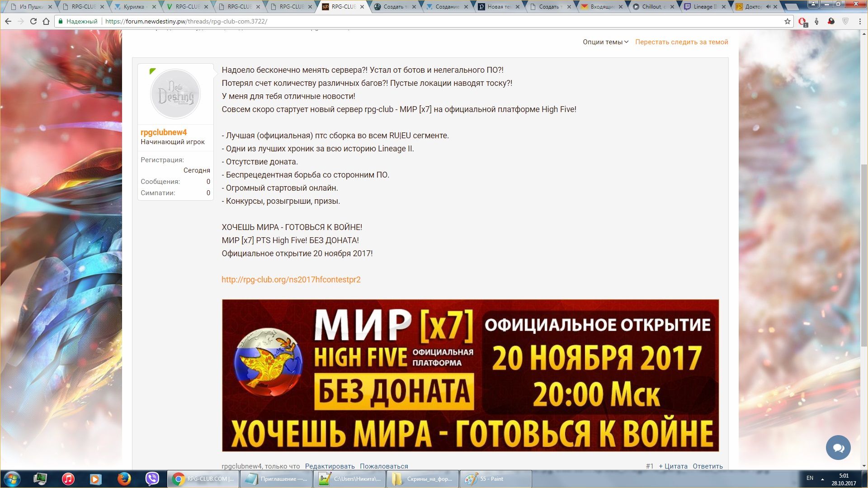
Task: Open the rpg-club.org contest link
Action: pyautogui.click(x=291, y=280)
